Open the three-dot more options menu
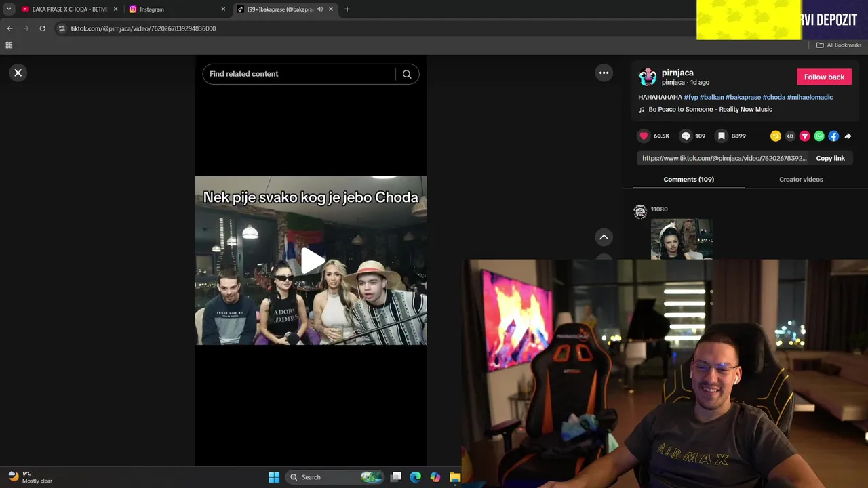This screenshot has height=488, width=868. [x=604, y=73]
